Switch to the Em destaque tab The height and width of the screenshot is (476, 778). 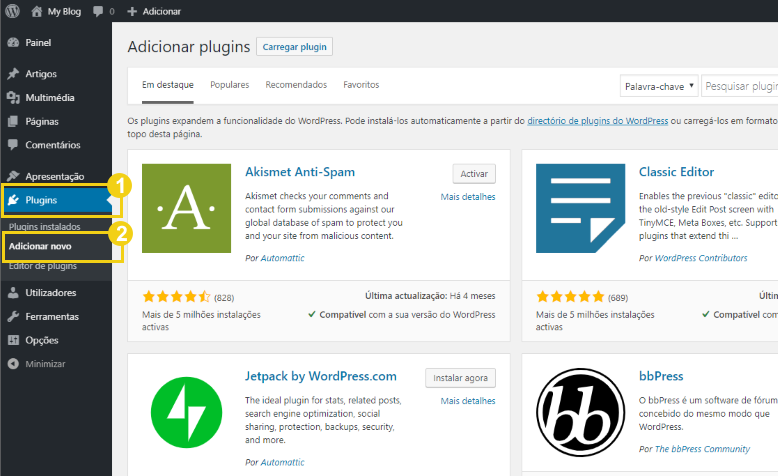point(168,85)
